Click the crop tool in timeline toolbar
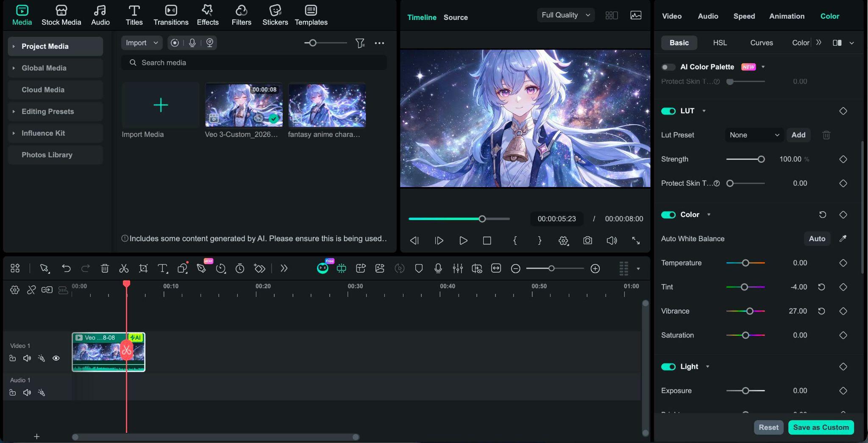868x443 pixels. [143, 268]
